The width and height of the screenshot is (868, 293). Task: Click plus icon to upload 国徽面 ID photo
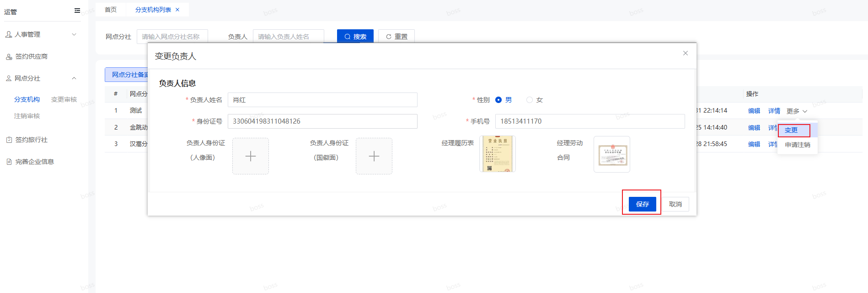[374, 156]
